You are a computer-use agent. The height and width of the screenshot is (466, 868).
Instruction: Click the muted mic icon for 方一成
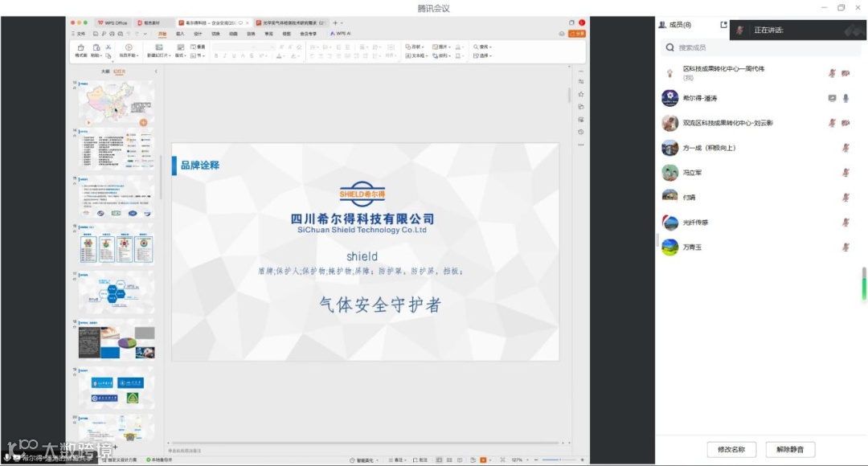(x=845, y=148)
